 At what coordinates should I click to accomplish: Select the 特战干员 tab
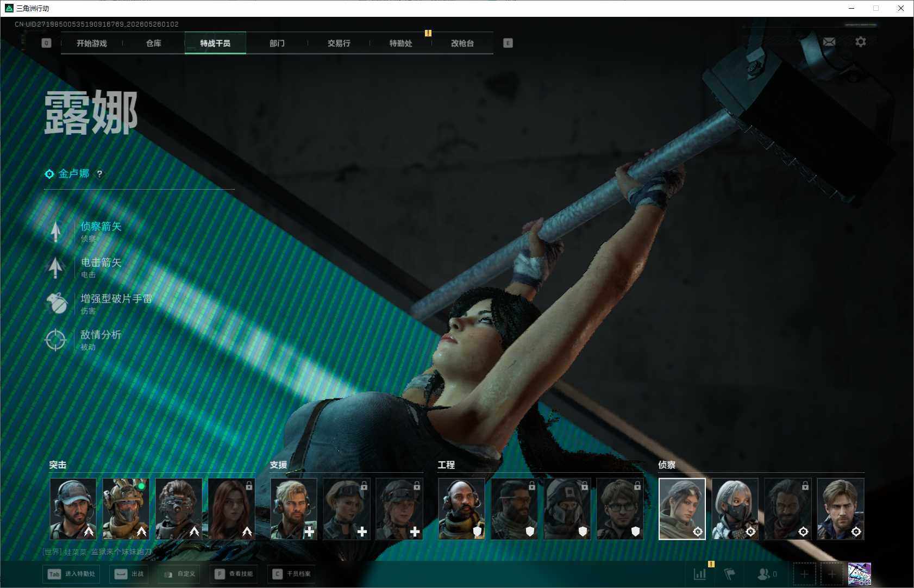pyautogui.click(x=215, y=43)
